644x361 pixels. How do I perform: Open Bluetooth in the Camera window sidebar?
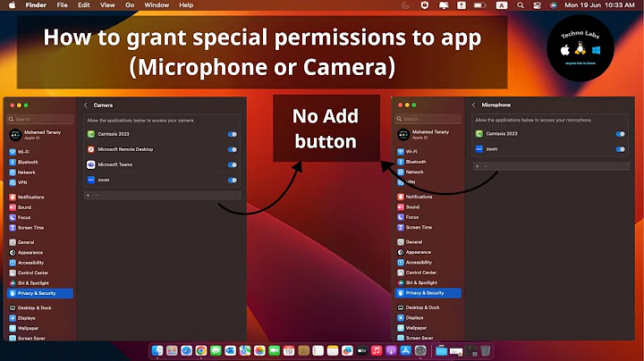pos(23,162)
